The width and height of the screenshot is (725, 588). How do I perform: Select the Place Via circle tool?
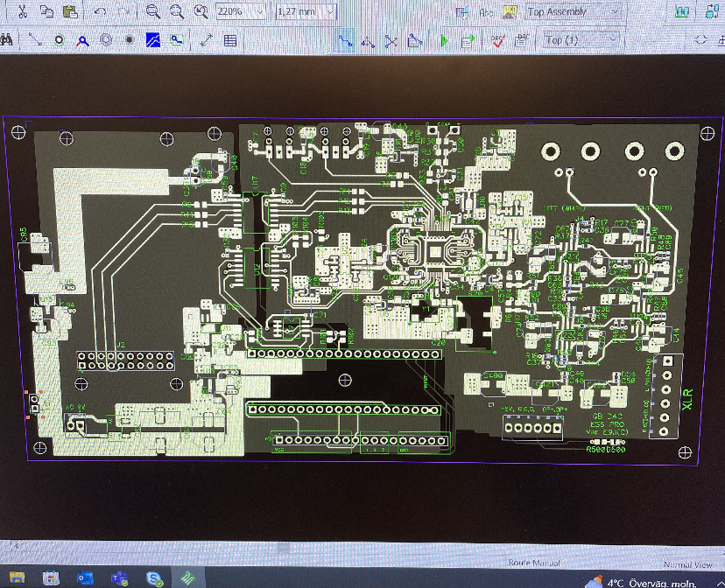[x=59, y=39]
